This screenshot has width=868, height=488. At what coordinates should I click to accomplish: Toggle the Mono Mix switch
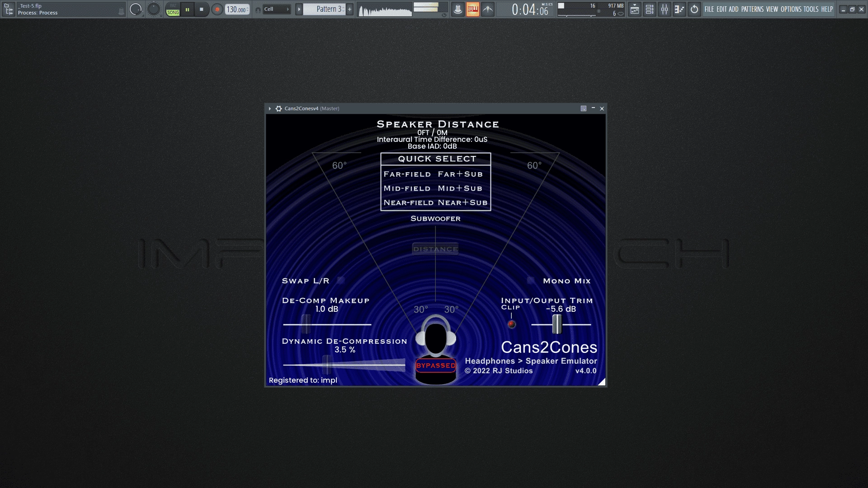[531, 281]
